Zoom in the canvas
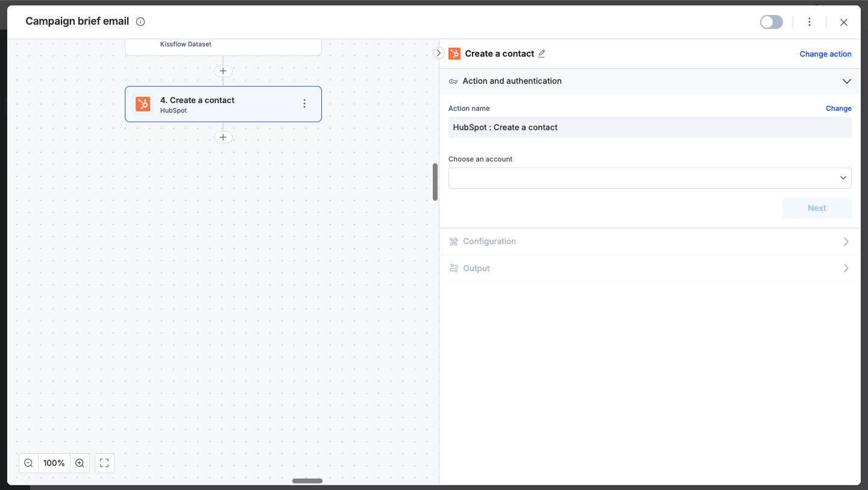868x490 pixels. click(80, 463)
